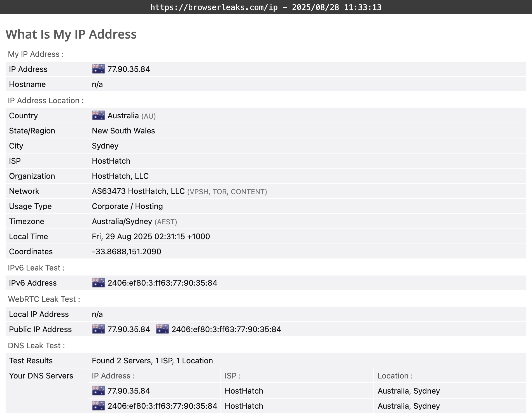The image size is (532, 414).
Task: Click the Local Time 'Fri, 29 Aug 2025 02:31:15 +1000'
Action: [151, 236]
